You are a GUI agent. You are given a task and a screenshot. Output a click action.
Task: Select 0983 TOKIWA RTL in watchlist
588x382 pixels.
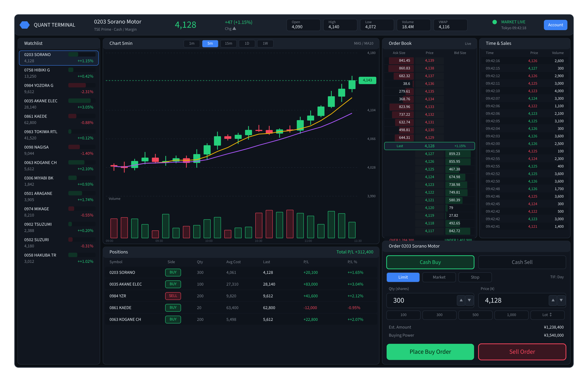pos(59,135)
